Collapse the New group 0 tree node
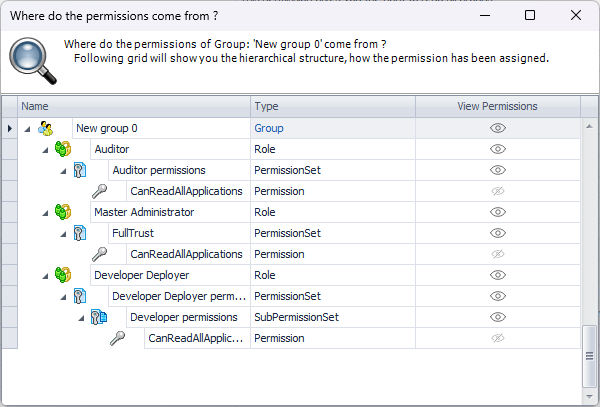Image resolution: width=600 pixels, height=407 pixels. 27,128
